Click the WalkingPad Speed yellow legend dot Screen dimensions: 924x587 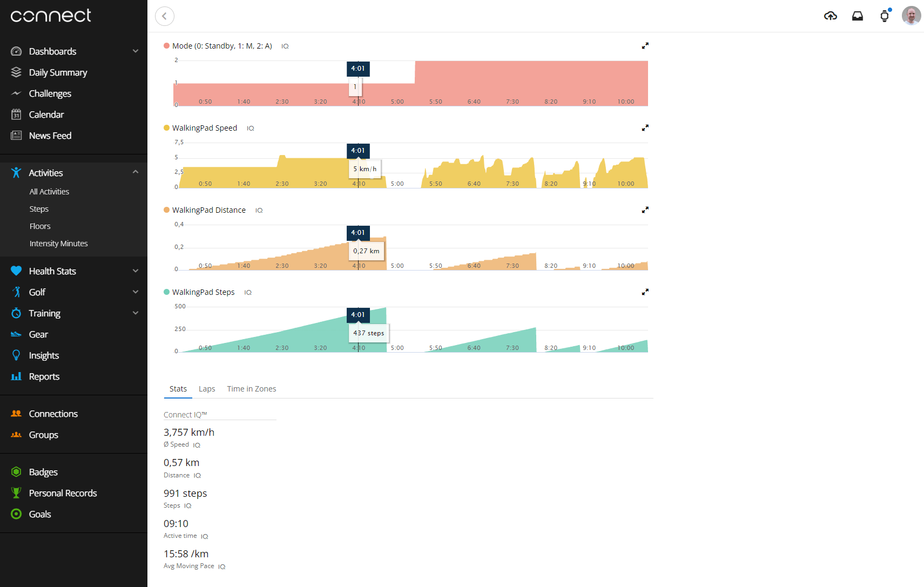point(166,128)
